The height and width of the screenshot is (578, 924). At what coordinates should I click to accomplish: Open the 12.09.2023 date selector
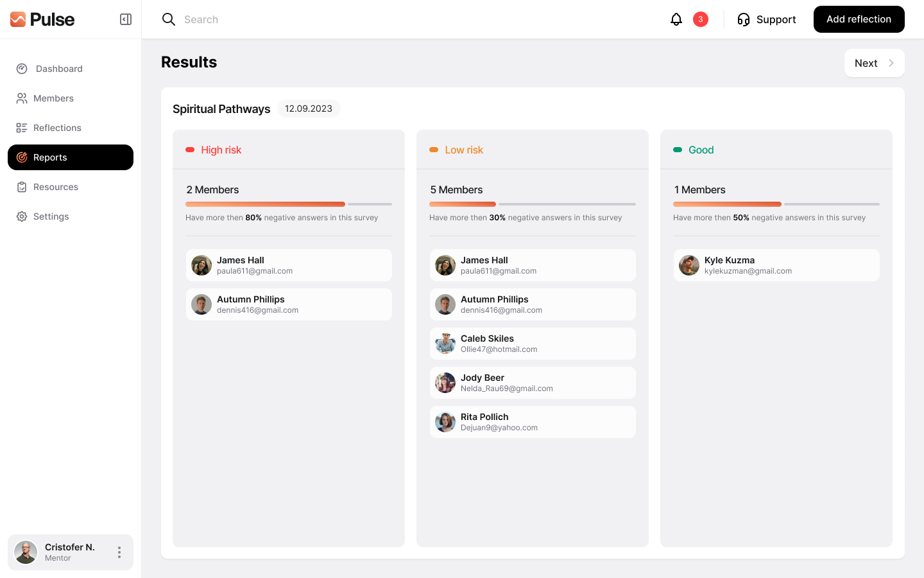[309, 109]
